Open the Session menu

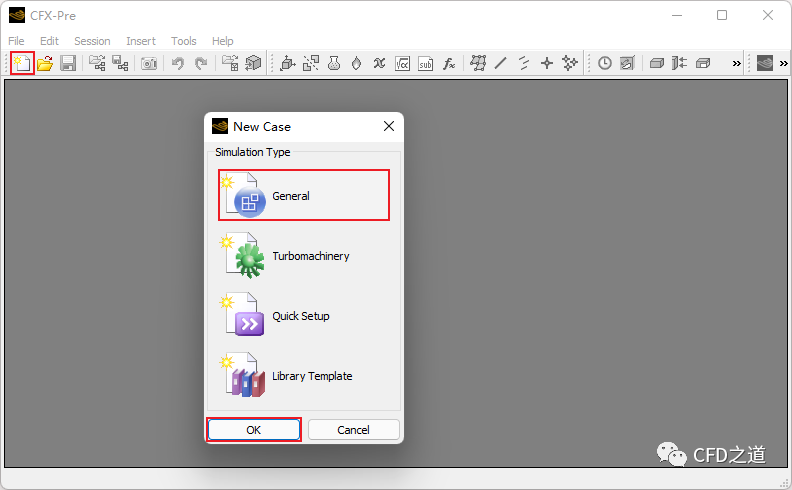pyautogui.click(x=92, y=41)
